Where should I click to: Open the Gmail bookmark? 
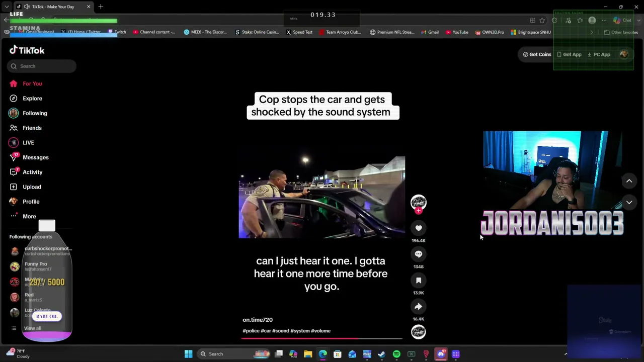[x=430, y=32]
